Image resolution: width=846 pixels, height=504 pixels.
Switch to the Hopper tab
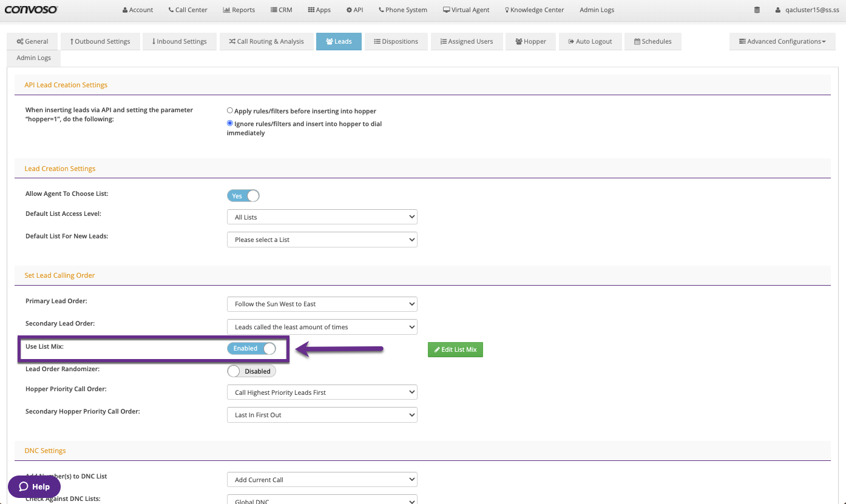[530, 41]
